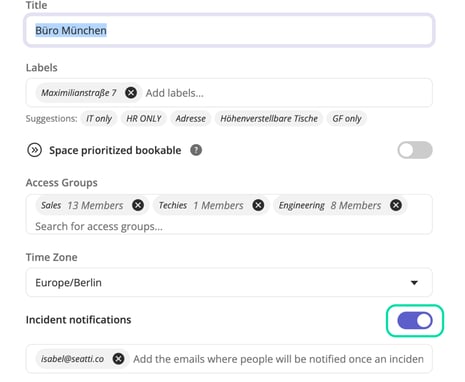Image resolution: width=465 pixels, height=382 pixels.
Task: Remove the Maximilianstraße 7 label
Action: (131, 92)
